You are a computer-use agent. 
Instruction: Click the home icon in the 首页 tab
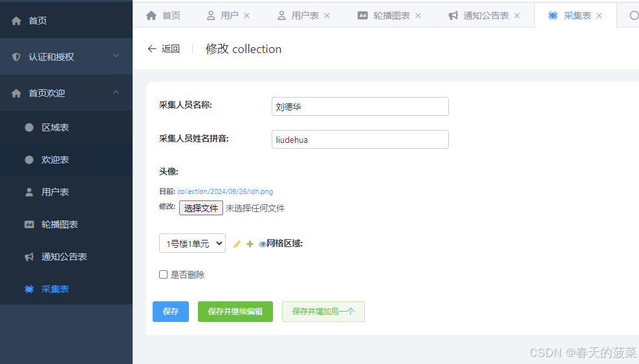(151, 16)
